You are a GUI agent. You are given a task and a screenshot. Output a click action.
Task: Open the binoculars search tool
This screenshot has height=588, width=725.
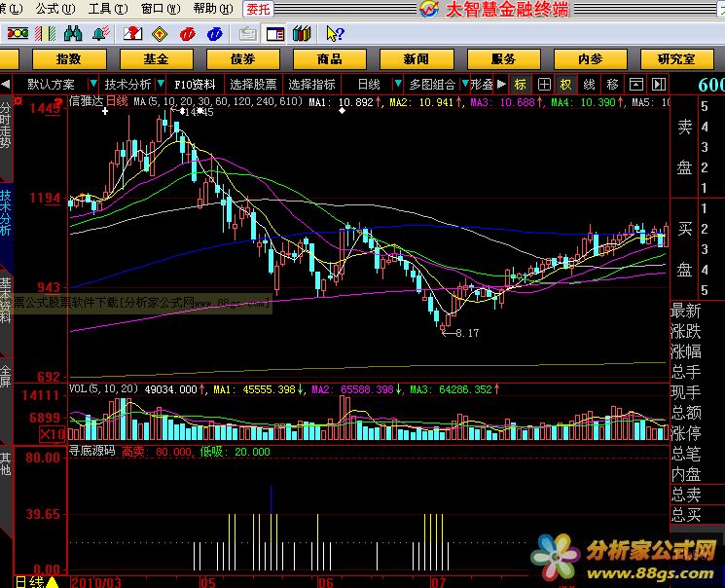coord(73,34)
